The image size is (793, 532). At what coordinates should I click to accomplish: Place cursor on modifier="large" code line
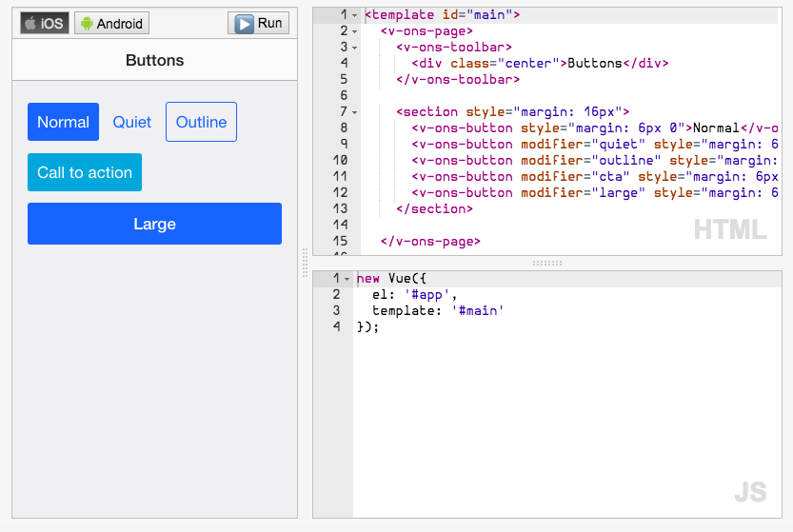[x=594, y=192]
